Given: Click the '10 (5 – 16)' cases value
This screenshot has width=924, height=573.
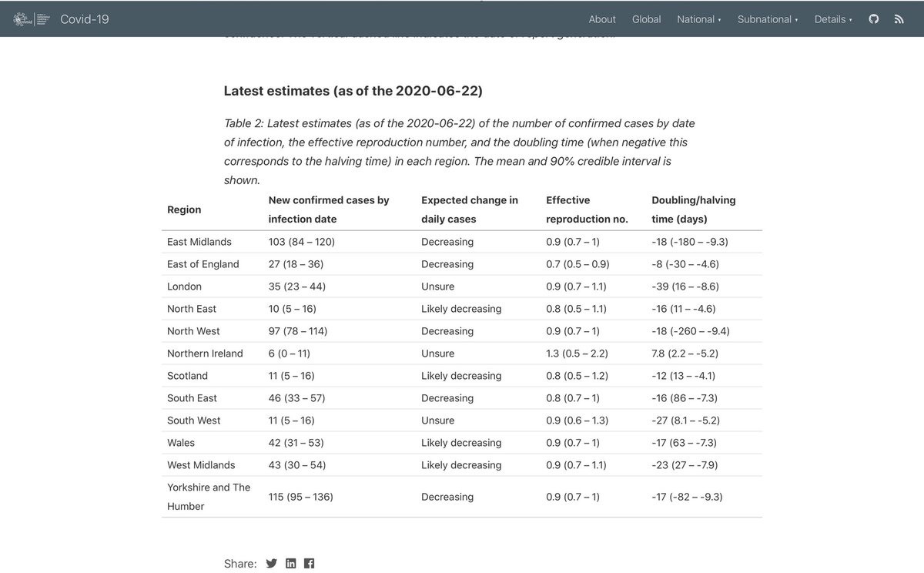Looking at the screenshot, I should point(292,309).
